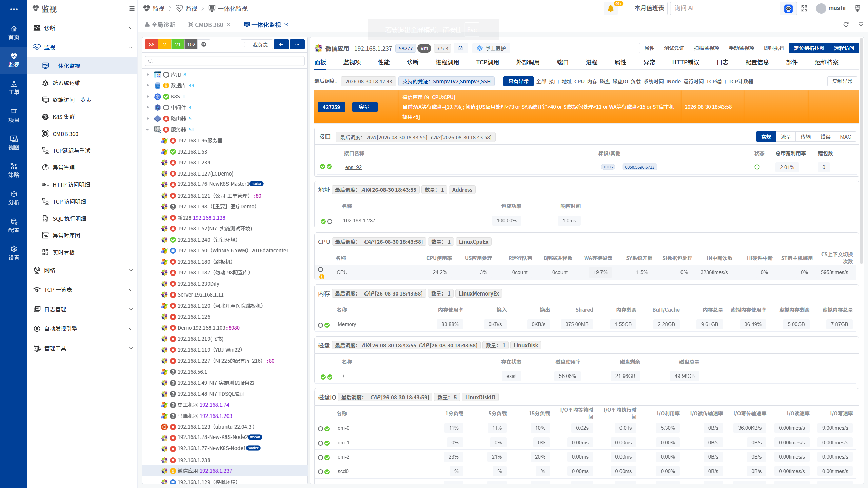
Task: Open external link icon next to 7.5.3
Action: pyautogui.click(x=460, y=48)
